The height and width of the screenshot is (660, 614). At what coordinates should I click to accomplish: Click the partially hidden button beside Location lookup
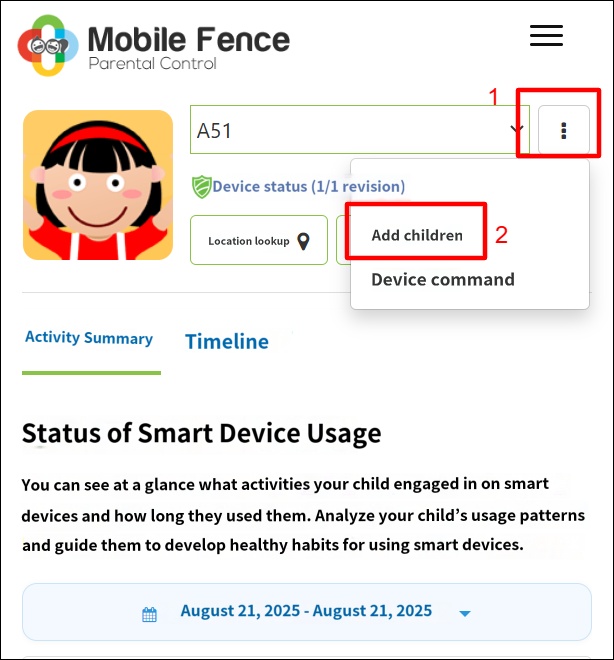343,240
